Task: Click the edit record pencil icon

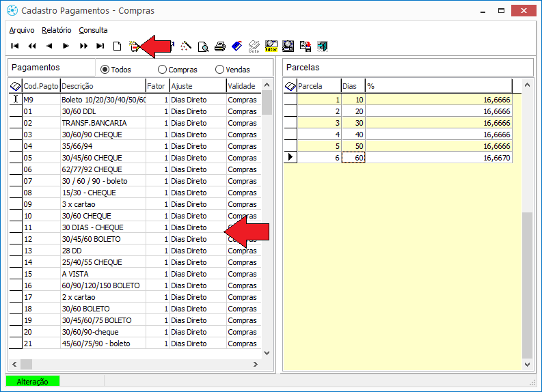Action: tap(134, 46)
